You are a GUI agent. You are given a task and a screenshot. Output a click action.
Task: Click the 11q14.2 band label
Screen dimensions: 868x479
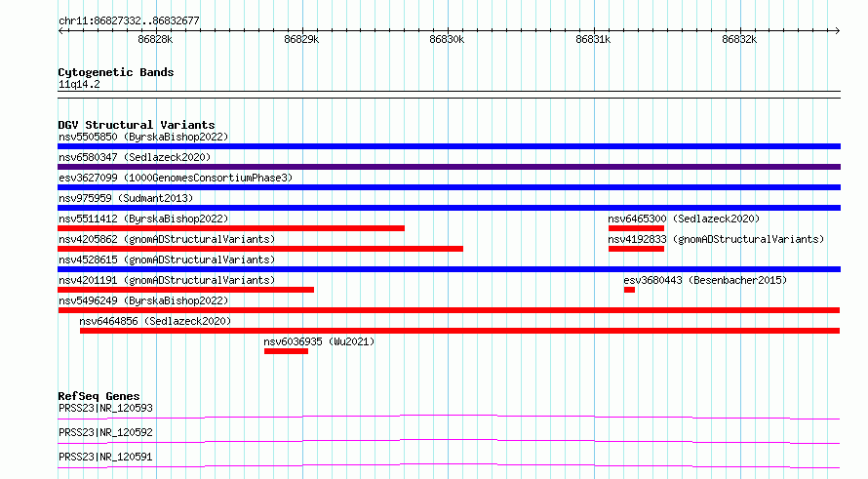79,84
